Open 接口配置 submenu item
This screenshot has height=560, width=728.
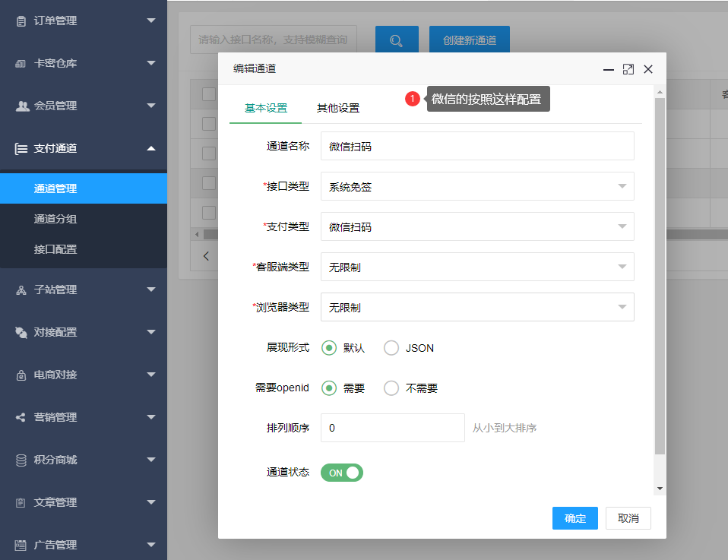84,249
